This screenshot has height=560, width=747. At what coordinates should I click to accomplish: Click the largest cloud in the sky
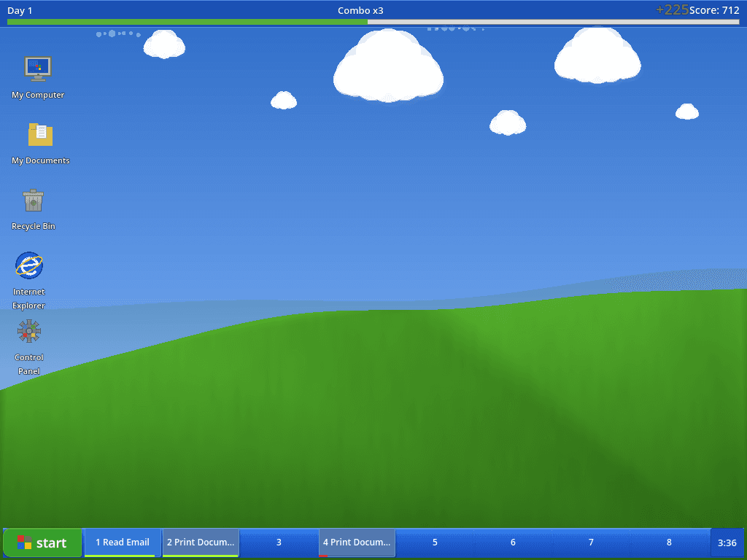tap(388, 67)
